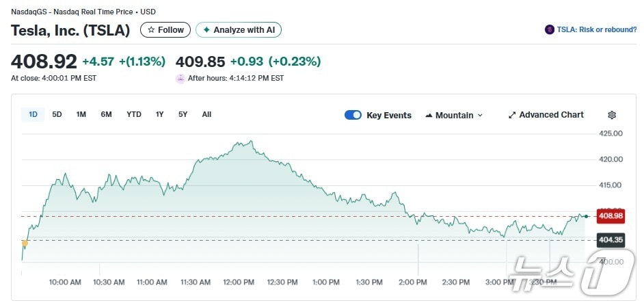Select the YTD range tab
Screen dimensions: 644x305
(134, 114)
